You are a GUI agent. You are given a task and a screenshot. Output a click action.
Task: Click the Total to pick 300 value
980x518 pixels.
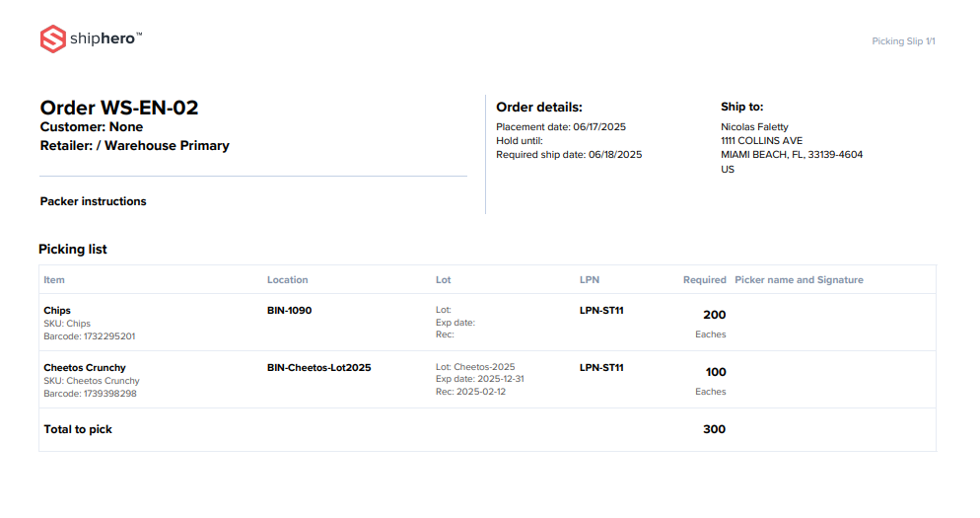[x=714, y=429]
